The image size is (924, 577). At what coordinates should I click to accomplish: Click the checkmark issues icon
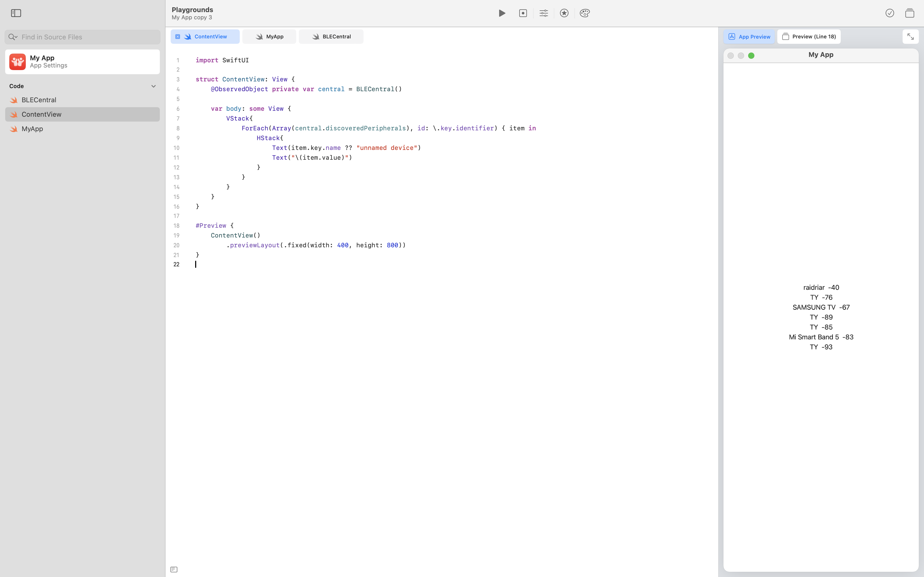[890, 13]
